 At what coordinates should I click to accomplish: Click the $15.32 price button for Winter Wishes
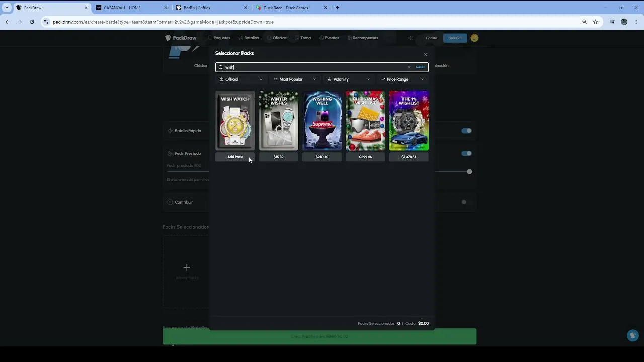point(278,157)
